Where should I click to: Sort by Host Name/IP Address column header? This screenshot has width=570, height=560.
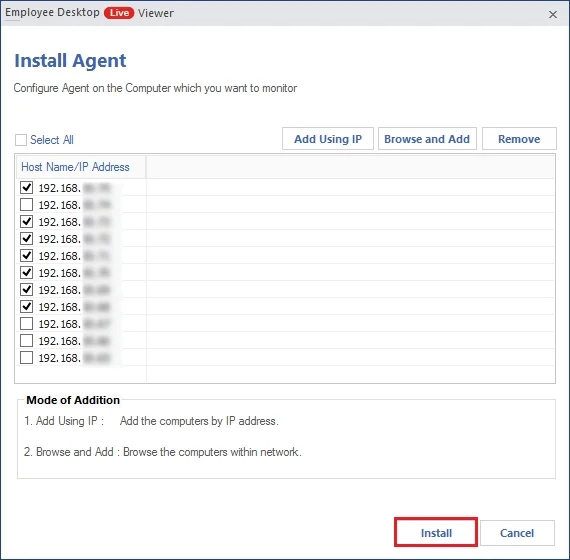(75, 167)
